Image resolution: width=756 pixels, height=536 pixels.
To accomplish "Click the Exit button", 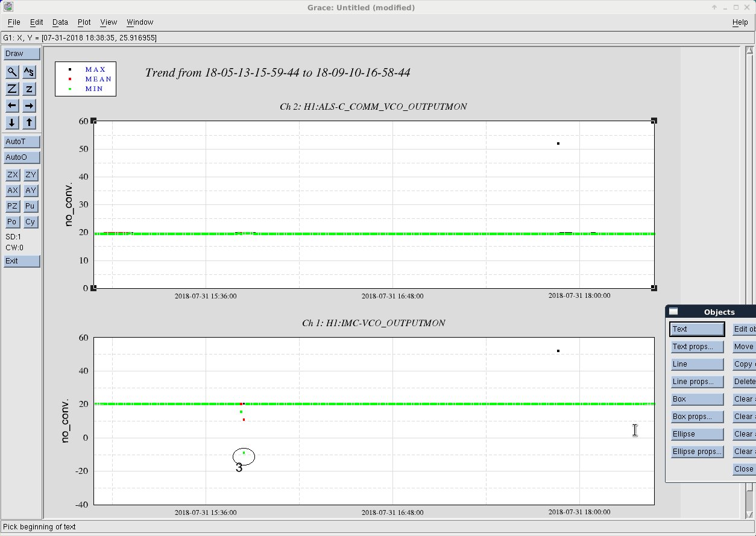I will pyautogui.click(x=22, y=261).
